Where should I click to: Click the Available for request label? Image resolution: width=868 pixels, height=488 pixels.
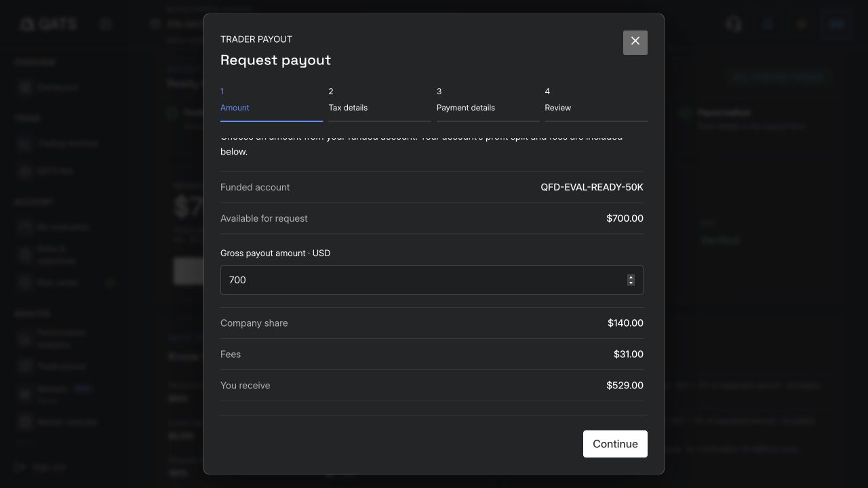point(264,218)
